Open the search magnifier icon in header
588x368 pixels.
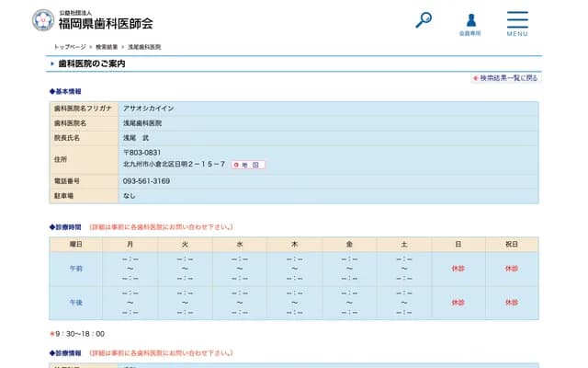[424, 19]
